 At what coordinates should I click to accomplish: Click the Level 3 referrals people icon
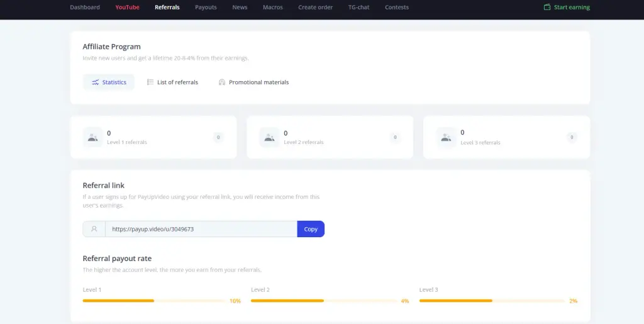coord(446,137)
